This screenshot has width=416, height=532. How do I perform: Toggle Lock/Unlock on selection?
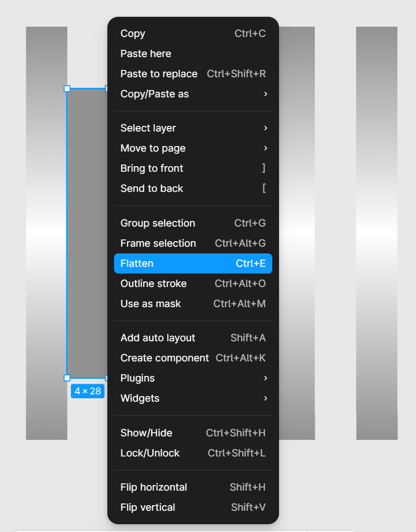click(150, 453)
